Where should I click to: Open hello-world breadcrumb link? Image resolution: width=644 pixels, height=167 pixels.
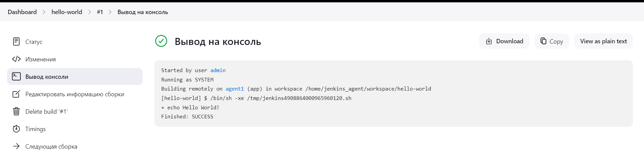click(x=66, y=12)
